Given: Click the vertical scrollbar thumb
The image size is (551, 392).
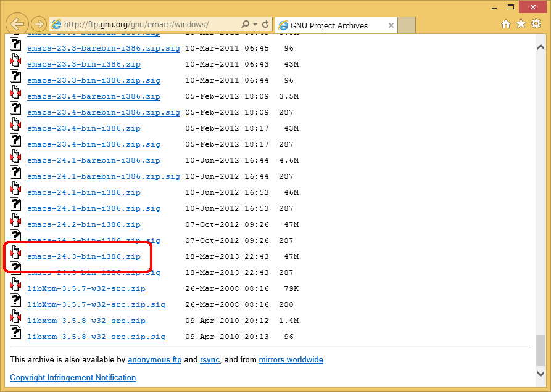Looking at the screenshot, I should [x=541, y=351].
